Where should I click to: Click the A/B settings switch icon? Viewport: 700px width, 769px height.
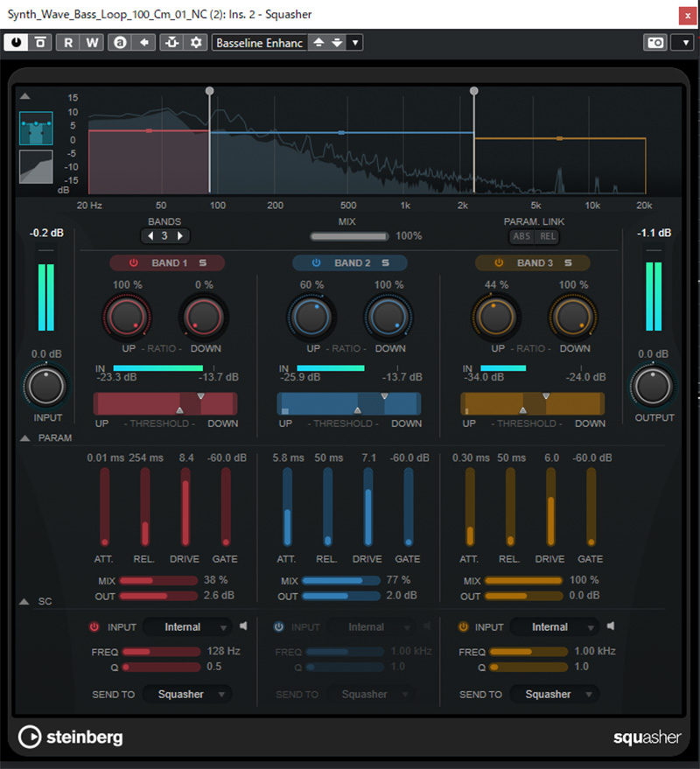pos(119,42)
